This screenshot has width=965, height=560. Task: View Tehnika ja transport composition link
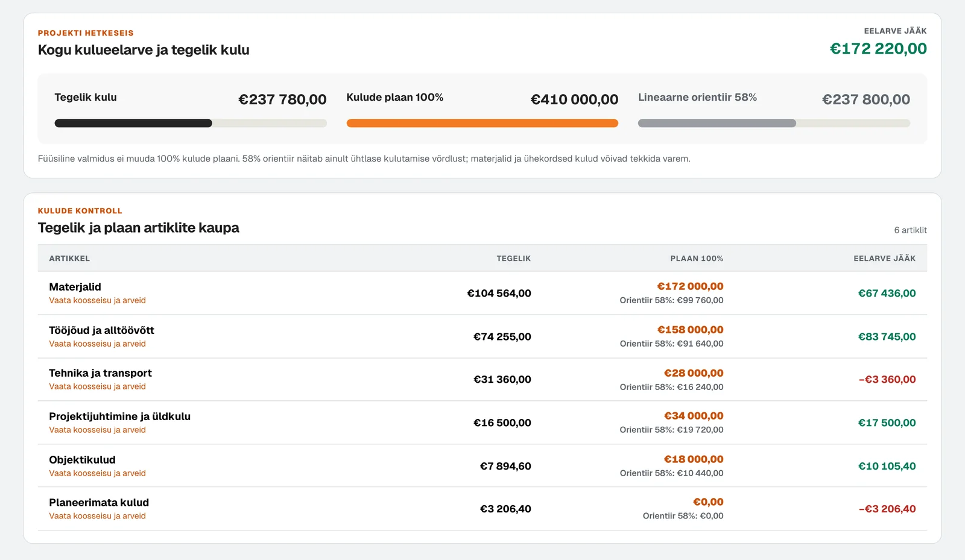click(97, 386)
